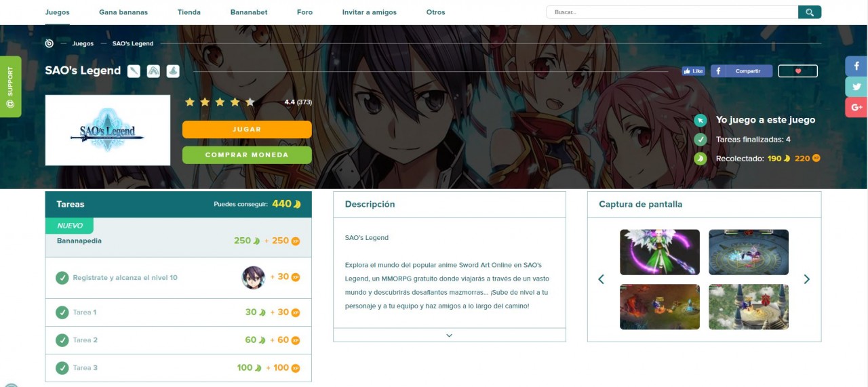Image resolution: width=868 pixels, height=387 pixels.
Task: Click the Tarea 3 task label
Action: pos(85,368)
